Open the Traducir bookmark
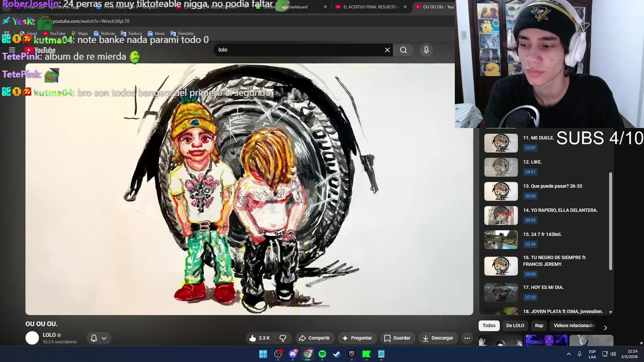This screenshot has width=644, height=362. coord(131,34)
